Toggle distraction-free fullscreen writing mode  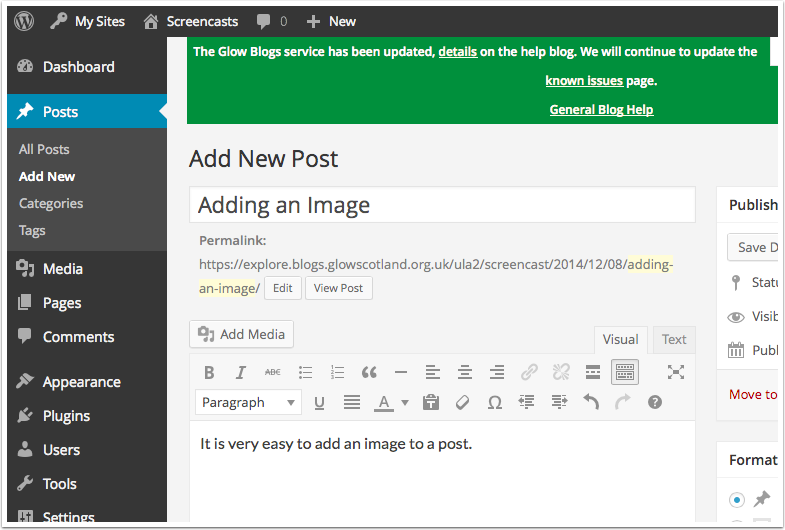click(676, 372)
